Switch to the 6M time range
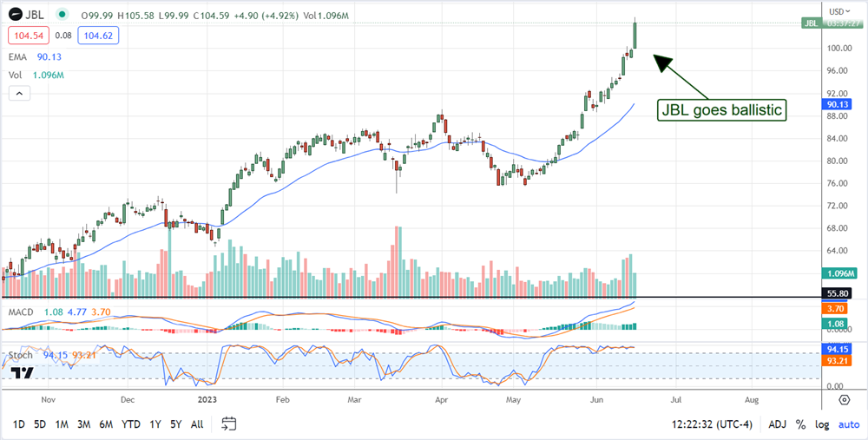Image resolution: width=868 pixels, height=440 pixels. pos(106,424)
